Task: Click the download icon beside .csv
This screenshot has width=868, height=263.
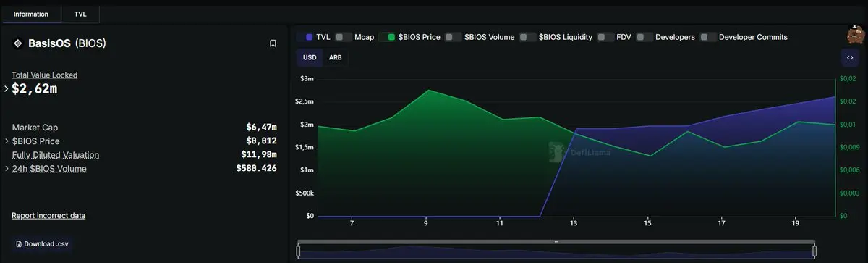Action: pos(19,244)
